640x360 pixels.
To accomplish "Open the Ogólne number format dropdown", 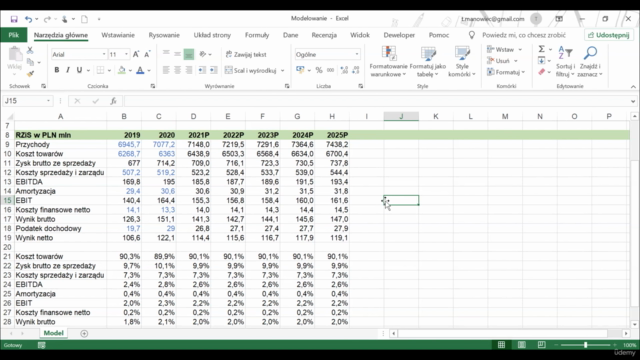I will 357,54.
